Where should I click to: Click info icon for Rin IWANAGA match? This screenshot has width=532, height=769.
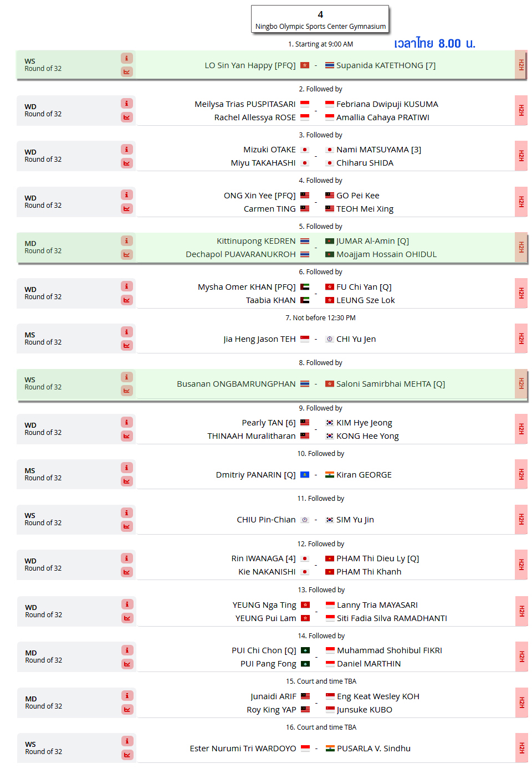[x=127, y=558]
